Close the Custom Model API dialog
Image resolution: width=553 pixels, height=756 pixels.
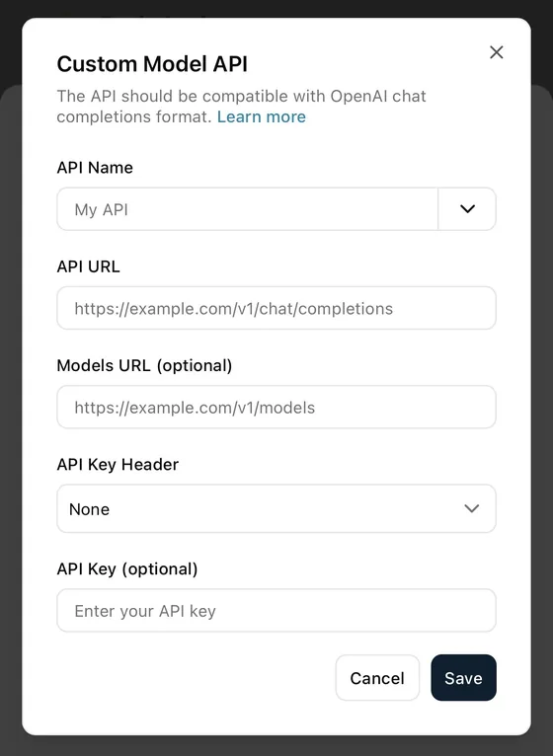[496, 52]
